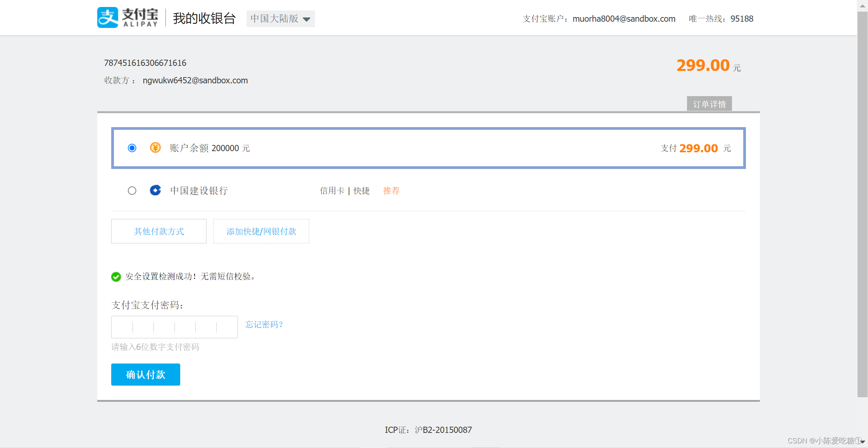
Task: Click the 我的收银台 header title
Action: [204, 18]
